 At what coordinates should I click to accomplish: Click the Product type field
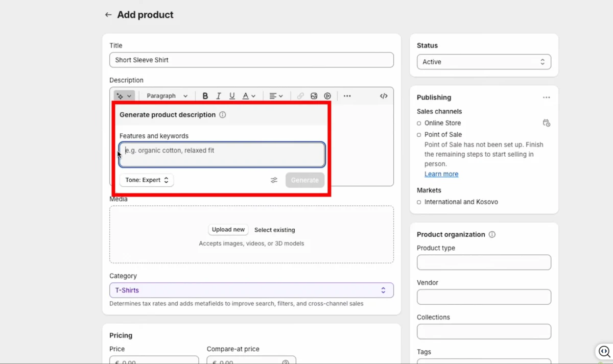(484, 262)
